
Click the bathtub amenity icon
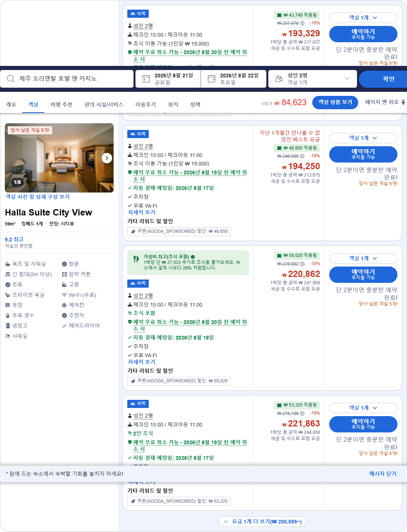pyautogui.click(x=8, y=264)
